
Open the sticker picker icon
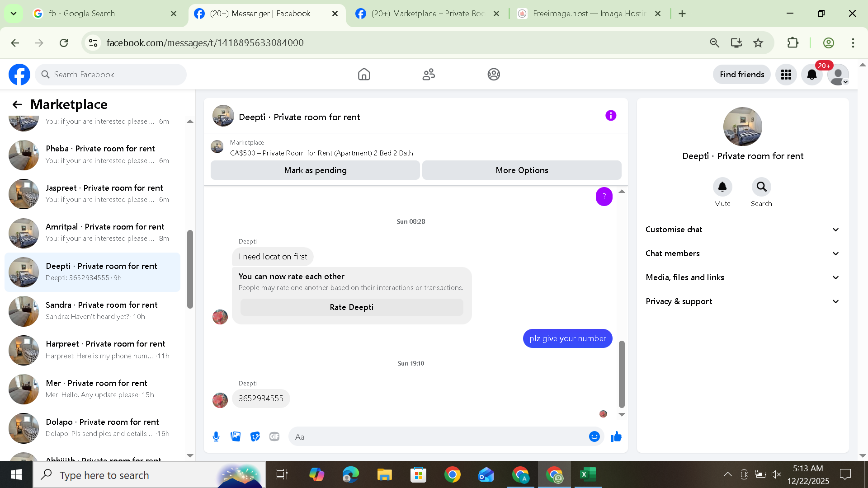(255, 436)
